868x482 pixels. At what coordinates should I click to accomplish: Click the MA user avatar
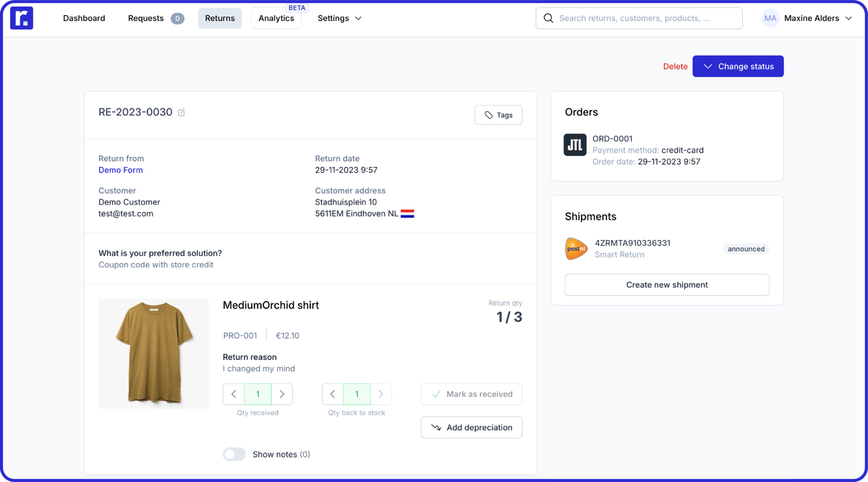[x=770, y=18]
